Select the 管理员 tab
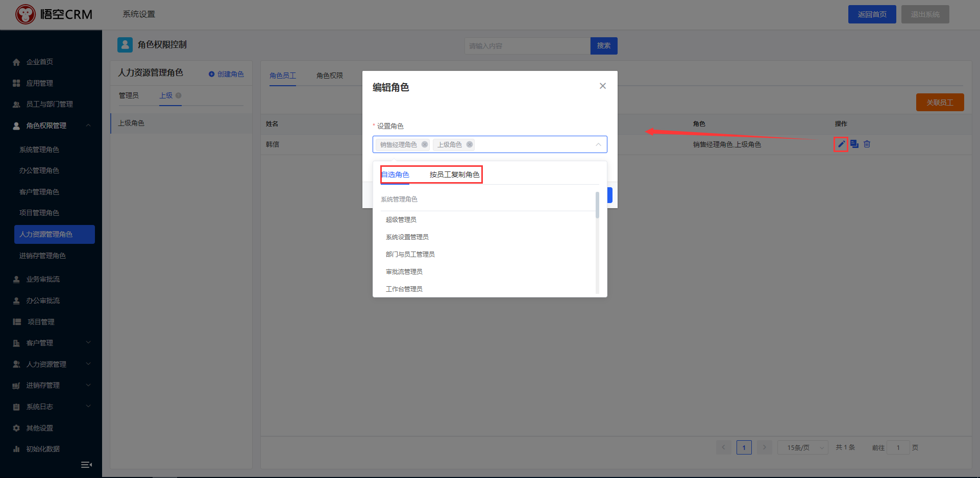 (x=129, y=95)
